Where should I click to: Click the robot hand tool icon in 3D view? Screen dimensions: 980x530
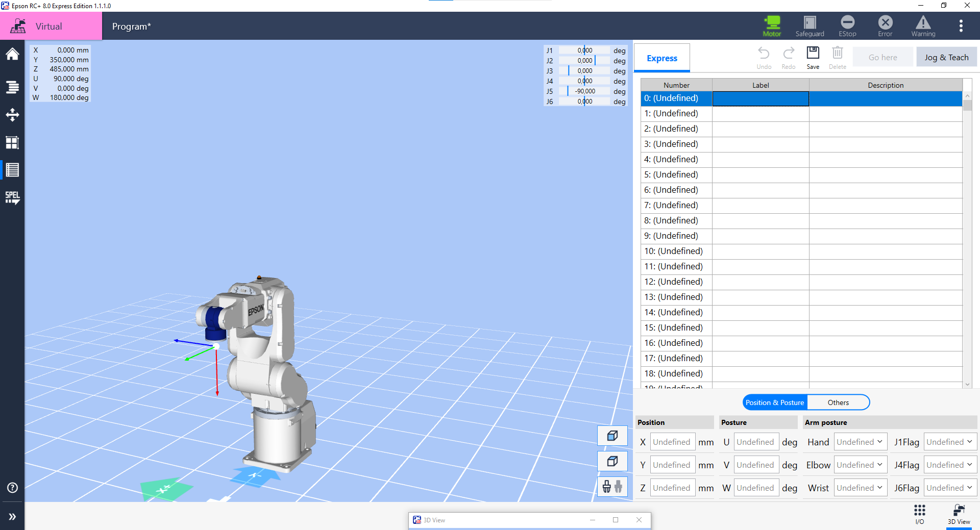tap(612, 487)
